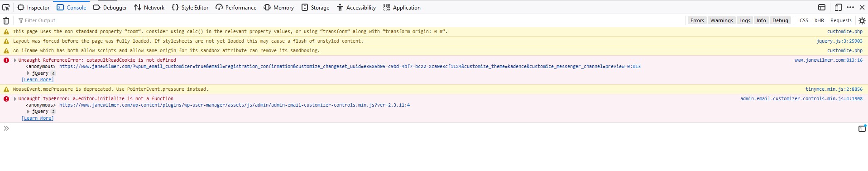The image size is (868, 171).
Task: Clear console output with trash icon
Action: pos(6,20)
